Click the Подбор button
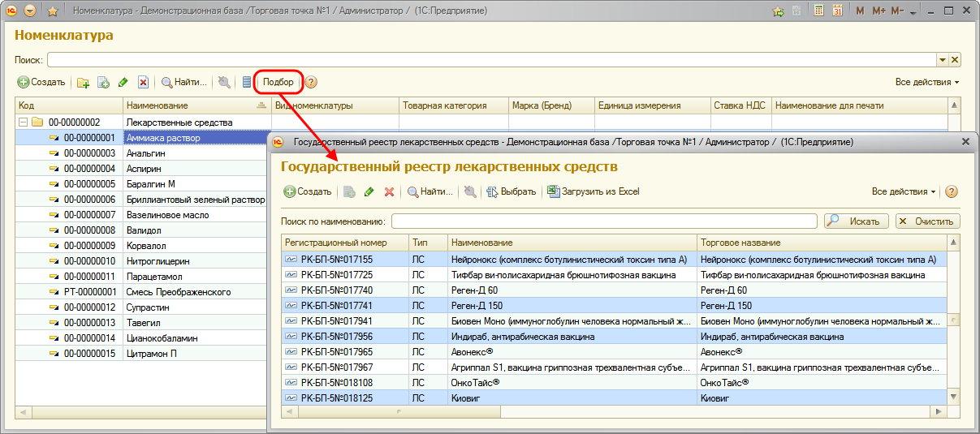This screenshot has height=434, width=980. (278, 82)
